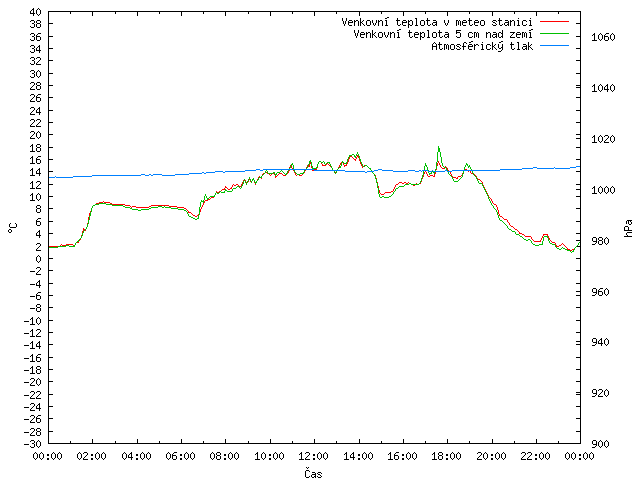
Task: Click the '14:00' time axis label
Action: [358, 456]
